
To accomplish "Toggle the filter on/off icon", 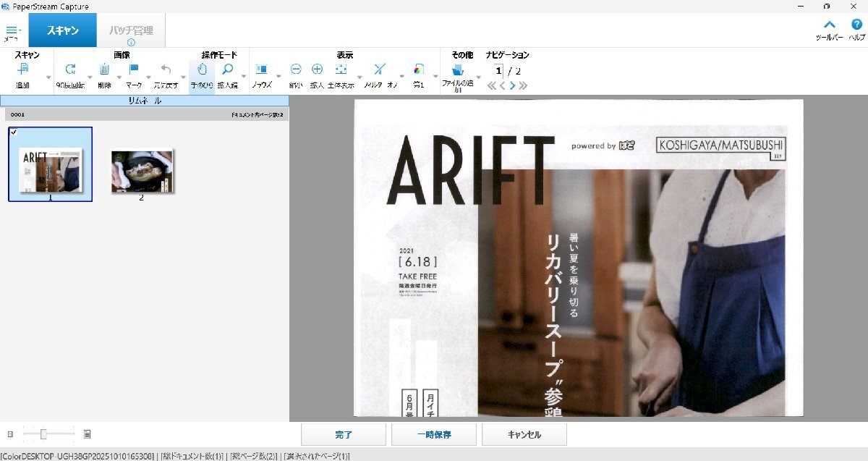I will (380, 70).
